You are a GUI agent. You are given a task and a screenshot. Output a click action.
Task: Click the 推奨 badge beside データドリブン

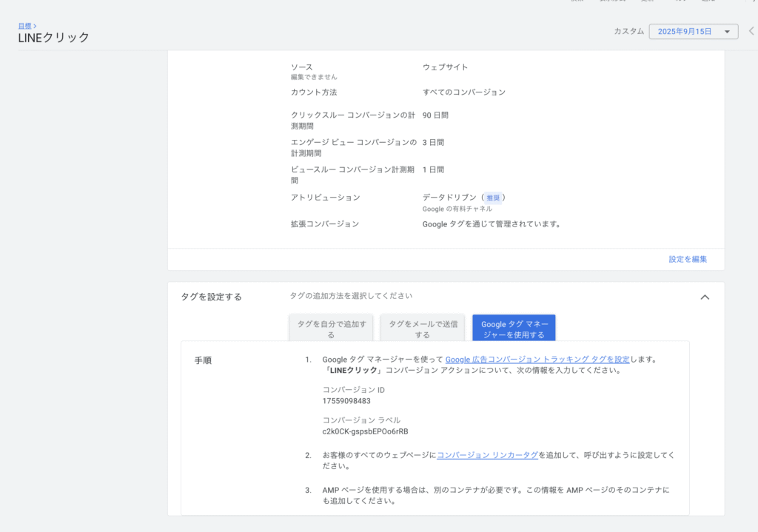[494, 198]
